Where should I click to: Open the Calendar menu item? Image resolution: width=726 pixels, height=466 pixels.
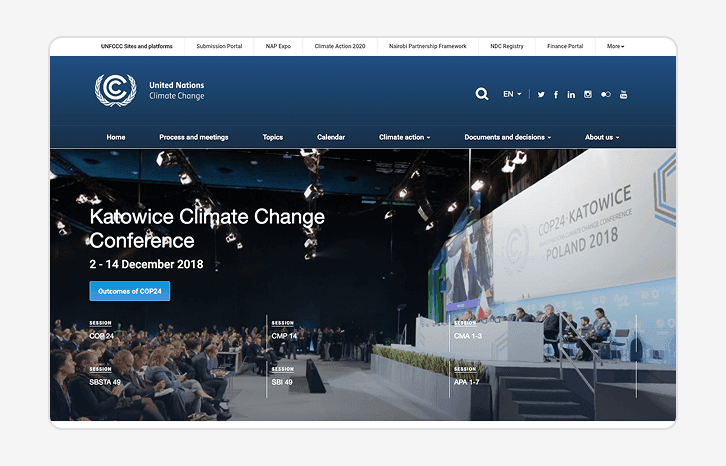331,137
